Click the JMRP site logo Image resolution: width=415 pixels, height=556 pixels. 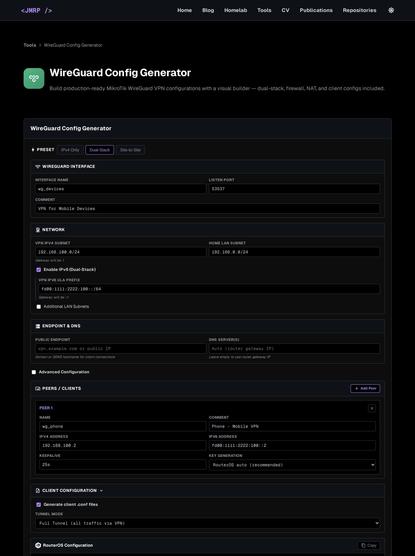click(x=37, y=11)
